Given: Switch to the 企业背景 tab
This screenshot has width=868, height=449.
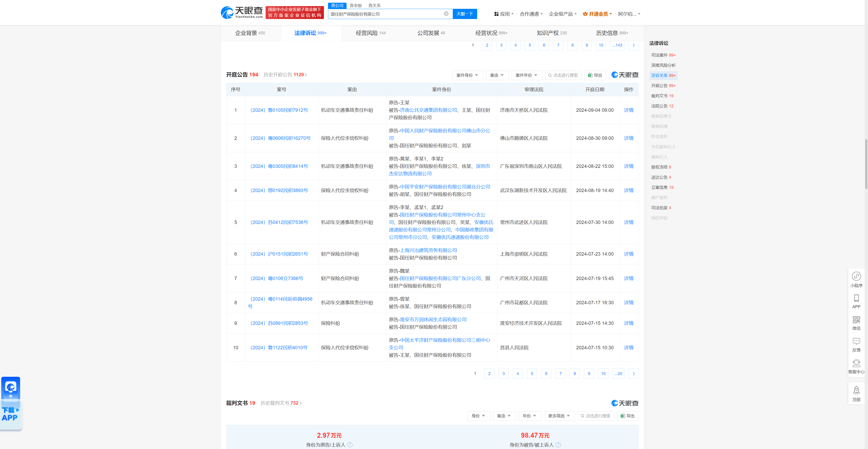Looking at the screenshot, I should coord(250,33).
